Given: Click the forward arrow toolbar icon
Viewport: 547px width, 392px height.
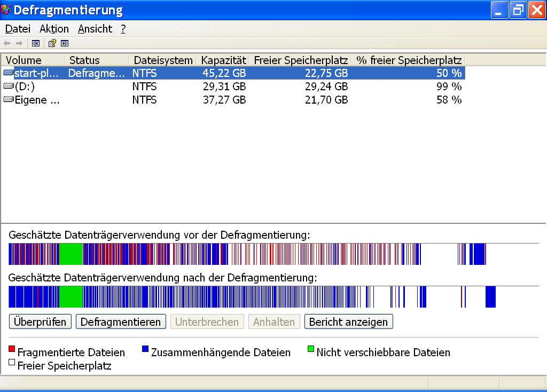Looking at the screenshot, I should [x=19, y=43].
